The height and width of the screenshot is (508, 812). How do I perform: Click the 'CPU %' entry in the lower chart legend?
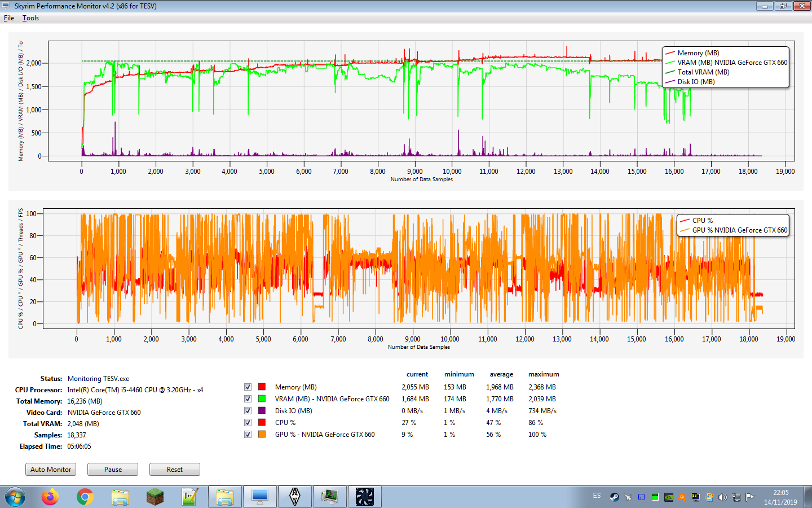(696, 221)
